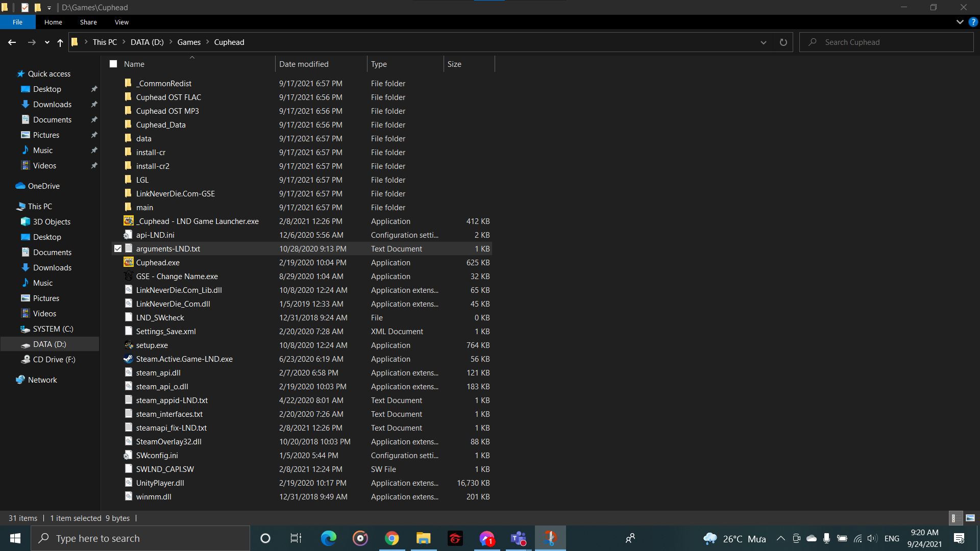Launch Garena from the taskbar

click(x=454, y=538)
